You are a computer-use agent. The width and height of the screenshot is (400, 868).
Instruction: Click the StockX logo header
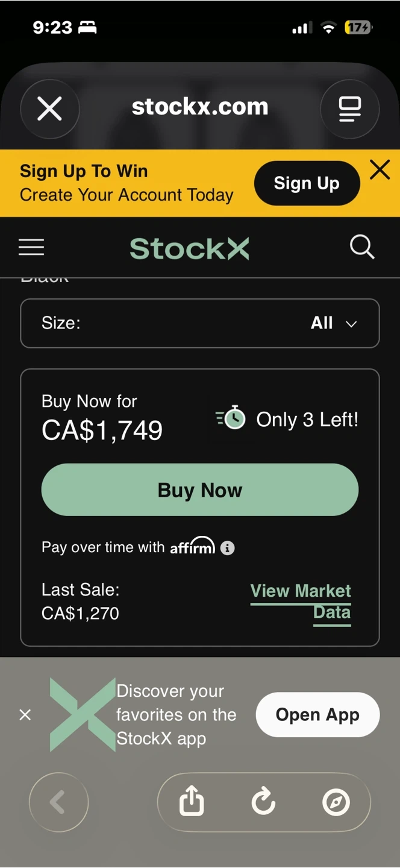[x=189, y=248]
